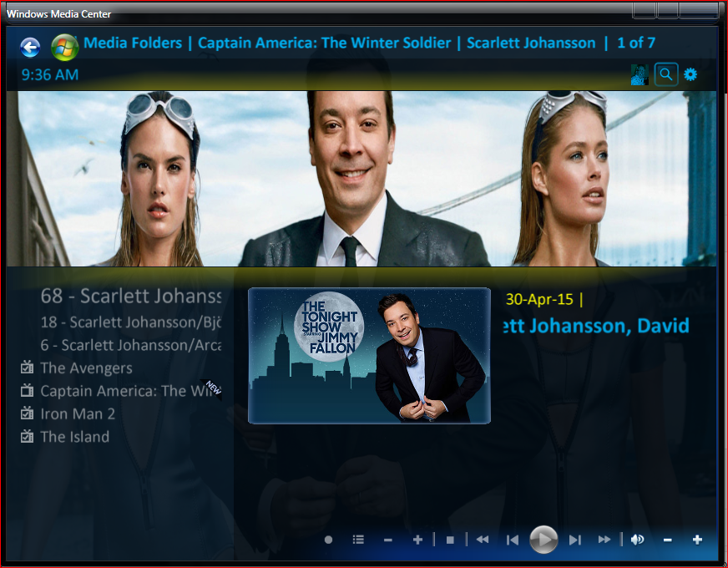Click watched checkmark icon beside Iron Man 2
This screenshot has height=568, width=728.
click(x=28, y=413)
